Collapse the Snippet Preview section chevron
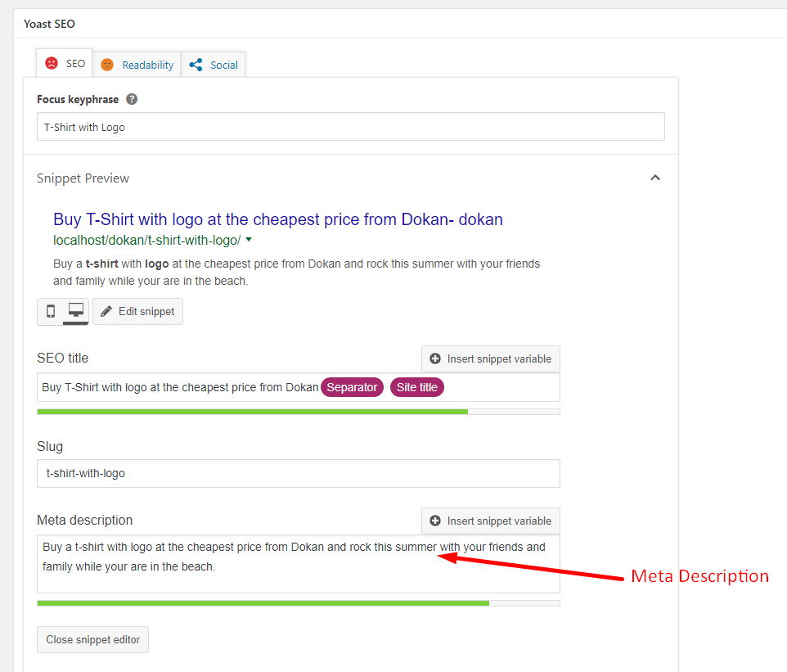 [x=655, y=178]
